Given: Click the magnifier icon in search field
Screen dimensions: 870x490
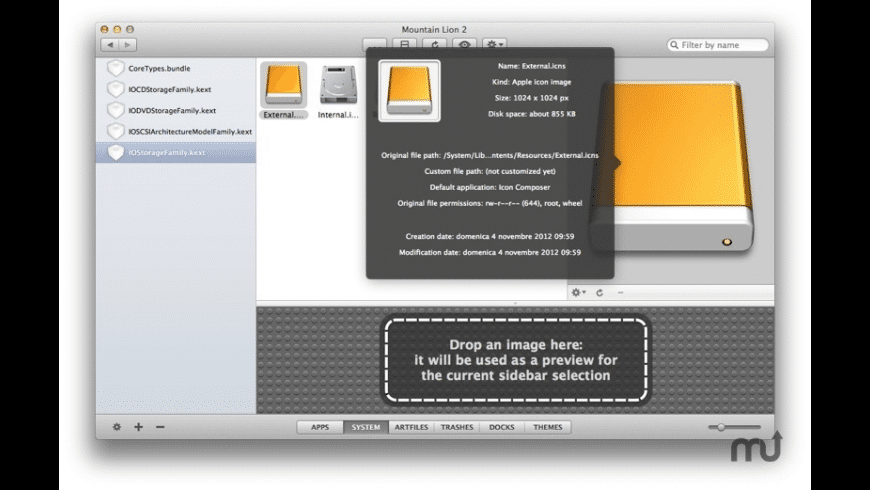Looking at the screenshot, I should [674, 45].
